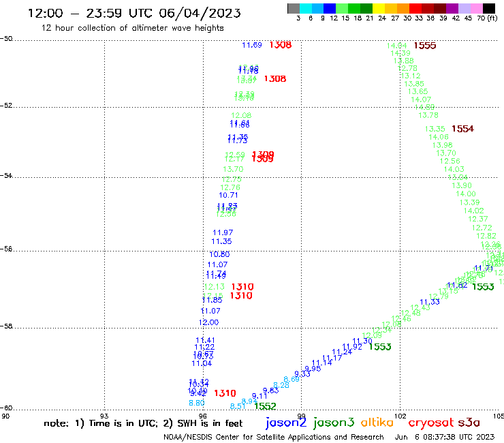Click the '12 hour collection of altimeter wave heights' subtitle
The width and height of the screenshot is (504, 443).
coord(132,28)
